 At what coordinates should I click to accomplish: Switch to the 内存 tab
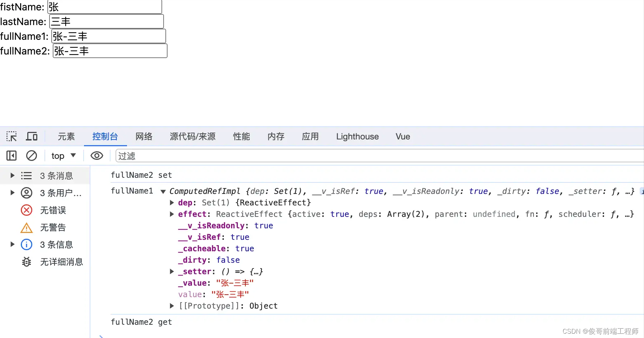276,137
